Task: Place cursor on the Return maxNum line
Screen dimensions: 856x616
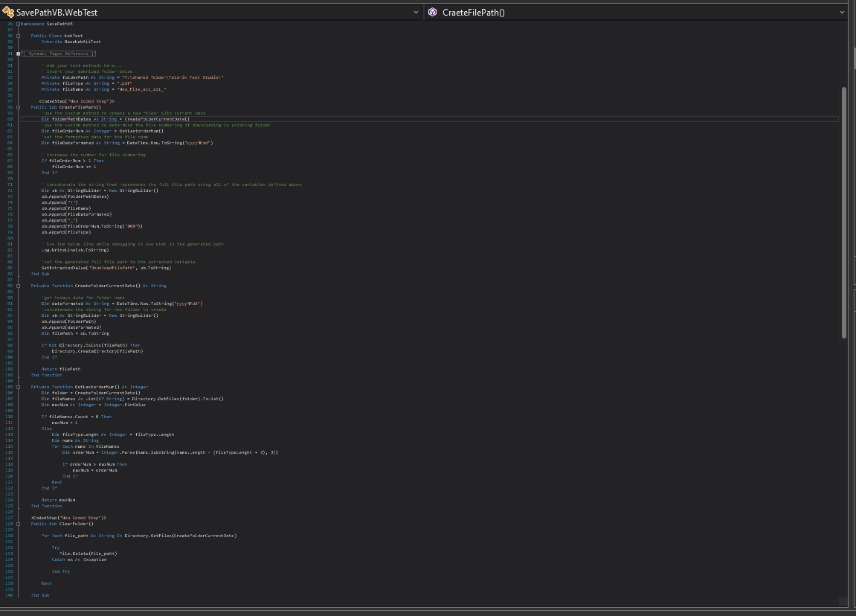Action: pos(58,500)
